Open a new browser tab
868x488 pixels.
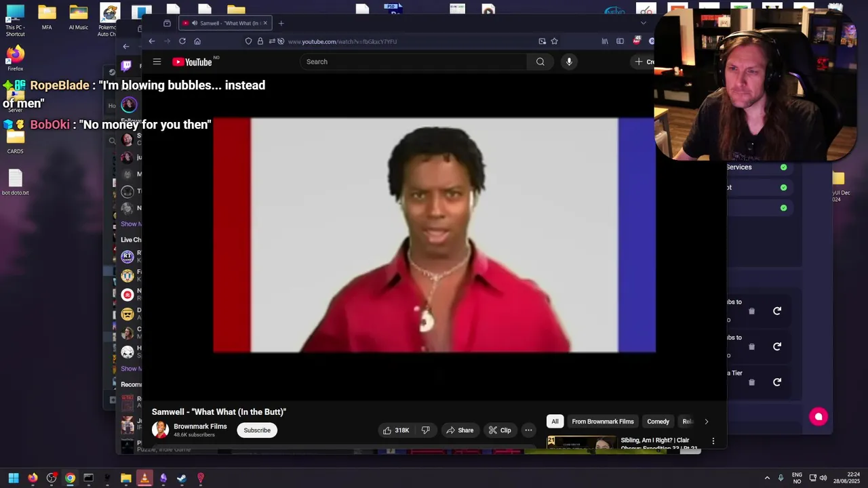point(281,23)
